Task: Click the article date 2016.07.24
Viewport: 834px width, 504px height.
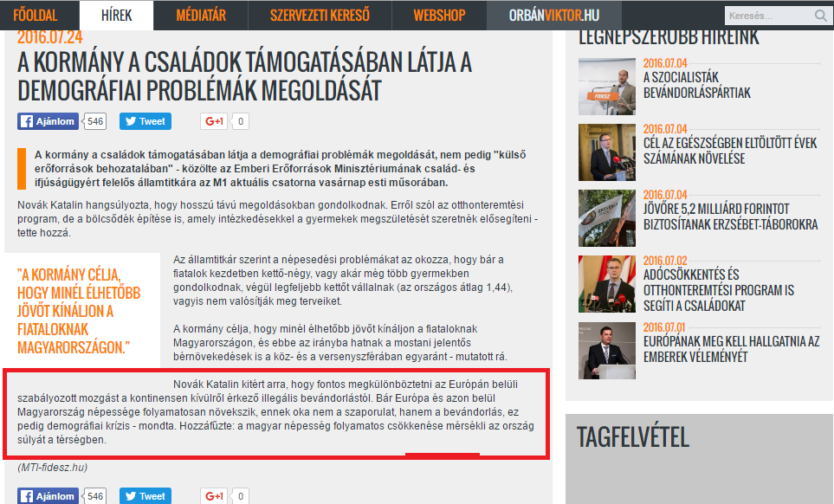Action: point(50,37)
